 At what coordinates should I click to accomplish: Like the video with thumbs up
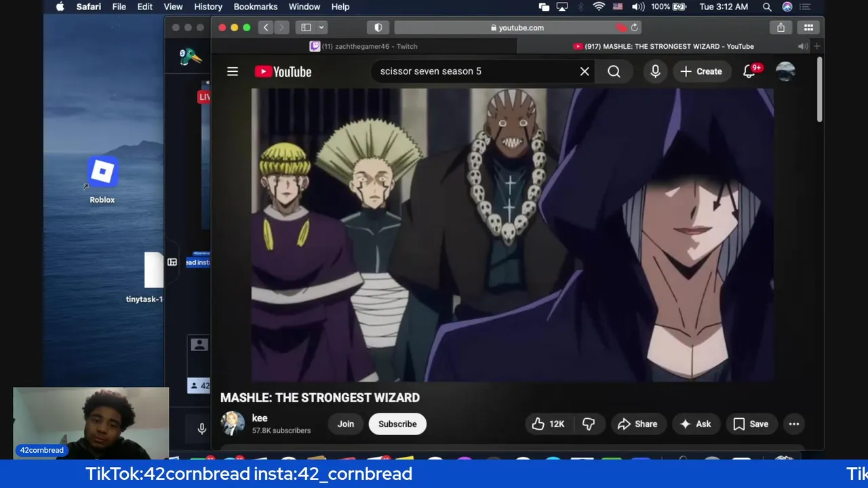[549, 424]
